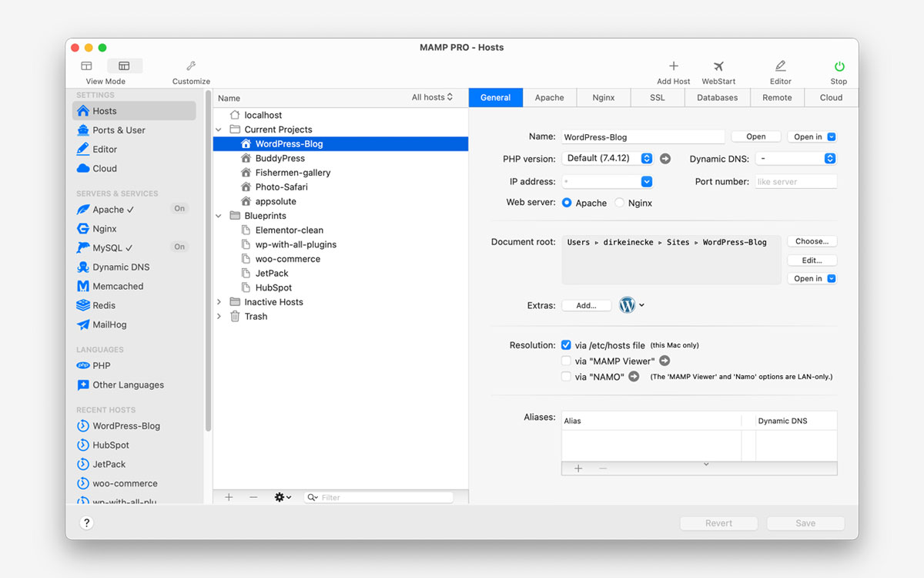Click the WordPress logo in Extras
Viewport: 924px width, 578px height.
628,305
